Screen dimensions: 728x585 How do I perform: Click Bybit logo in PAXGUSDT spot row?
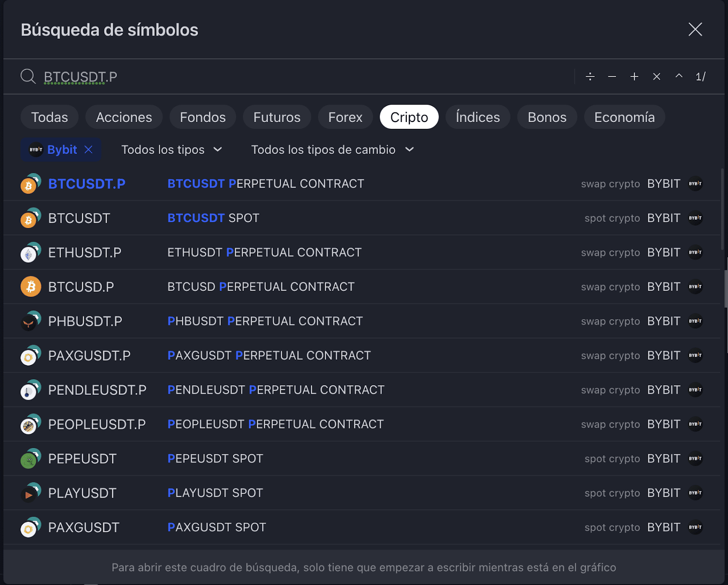tap(695, 527)
